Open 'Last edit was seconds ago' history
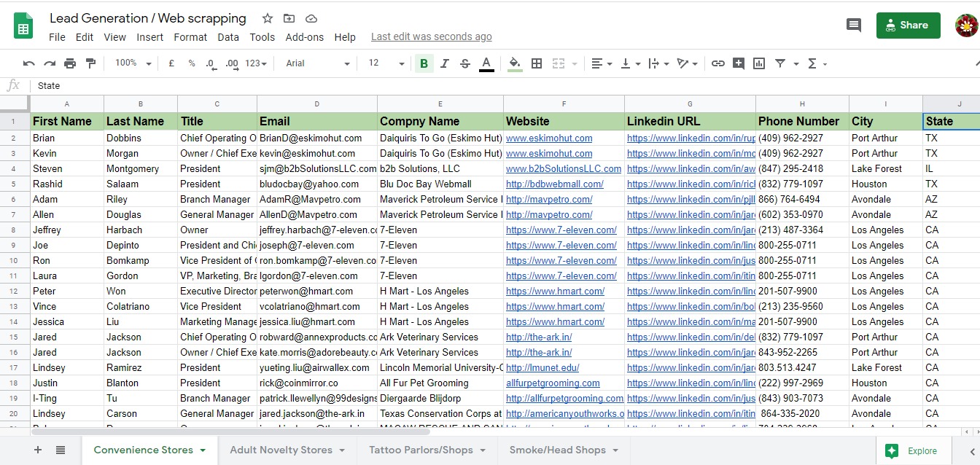This screenshot has height=465, width=980. point(432,36)
